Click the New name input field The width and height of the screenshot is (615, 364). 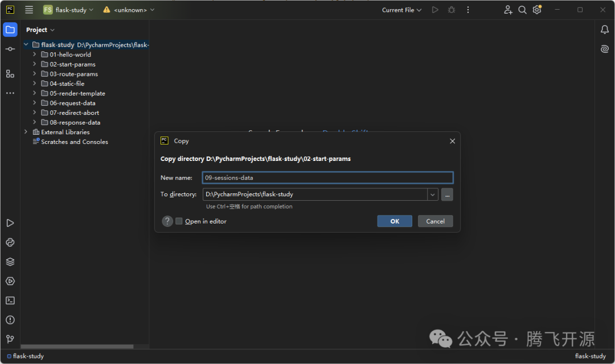point(327,177)
